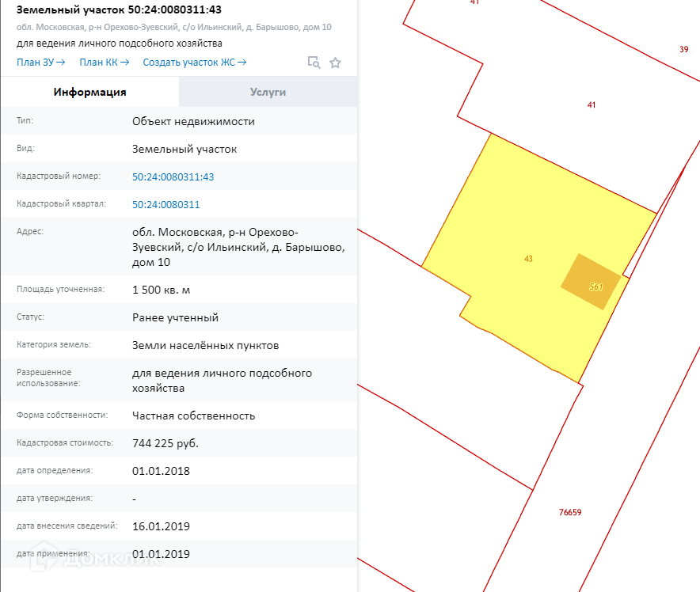Image resolution: width=700 pixels, height=592 pixels.
Task: Click the 1 500 кв. м area value
Action: click(x=161, y=290)
